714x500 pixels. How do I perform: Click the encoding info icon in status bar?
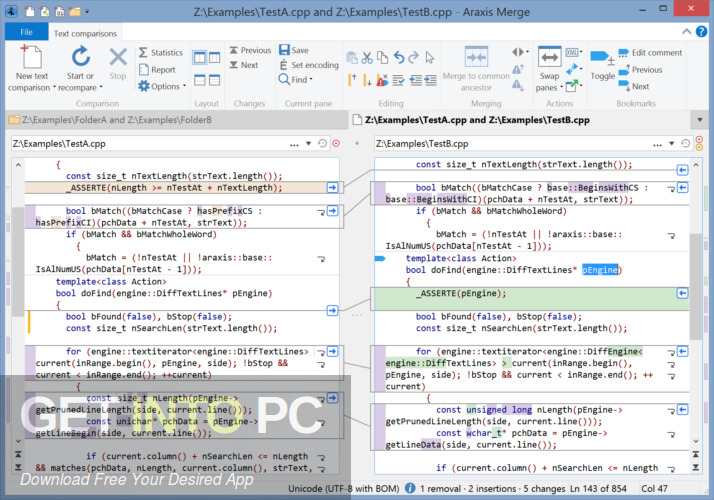[410, 488]
